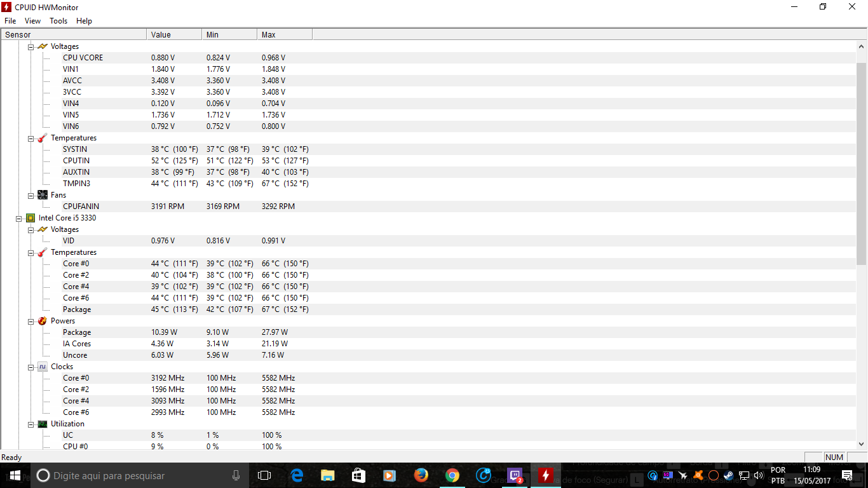Click the HWMonitor icon in the title bar
Viewport: 868px width, 488px height.
7,7
